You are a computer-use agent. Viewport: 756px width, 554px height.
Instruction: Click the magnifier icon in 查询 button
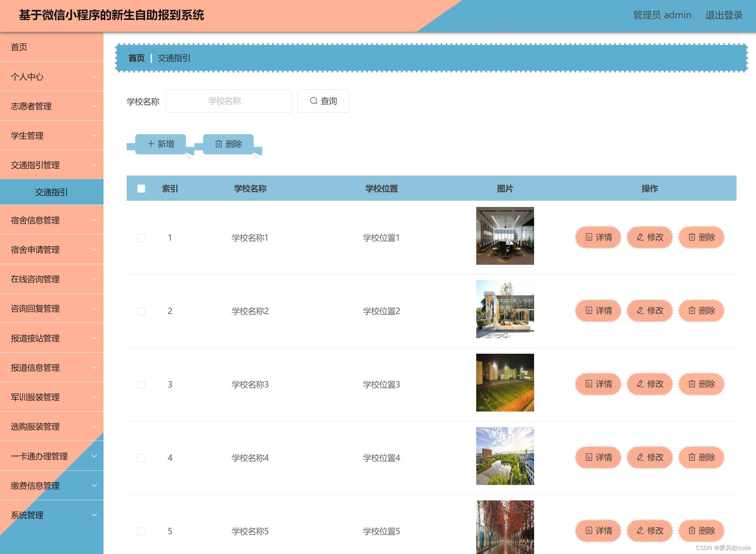coord(314,101)
